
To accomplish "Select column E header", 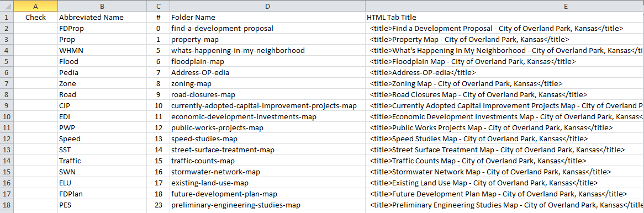I will [505, 6].
